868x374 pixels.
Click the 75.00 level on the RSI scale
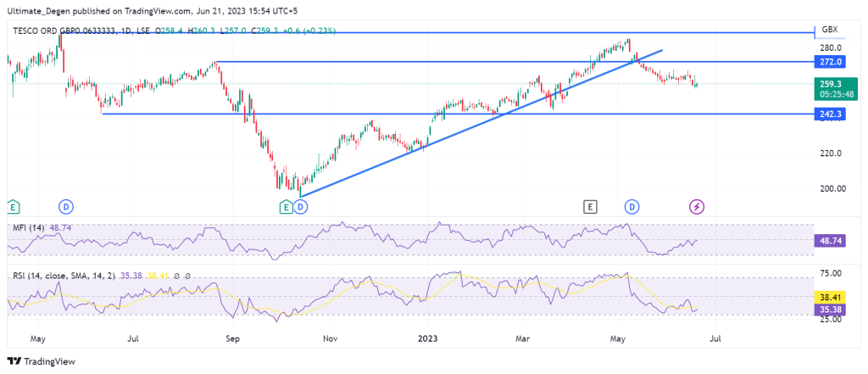click(831, 273)
